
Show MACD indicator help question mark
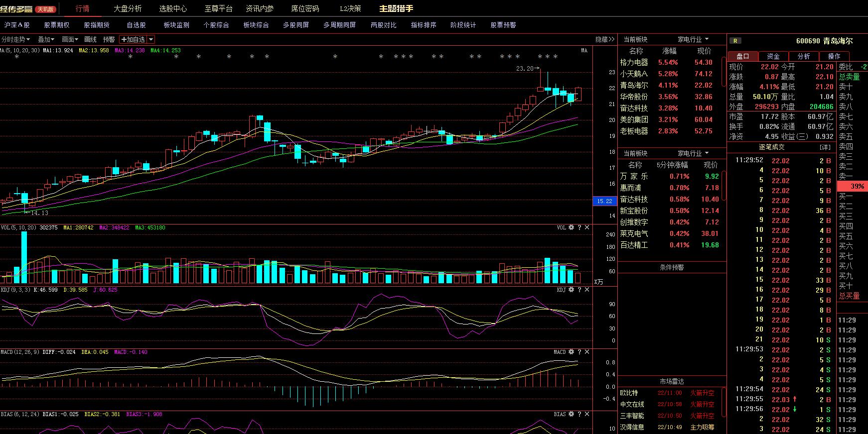(579, 352)
